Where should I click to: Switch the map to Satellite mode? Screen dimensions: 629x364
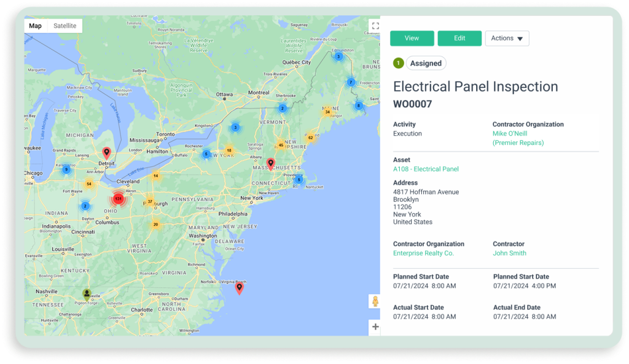pyautogui.click(x=65, y=26)
